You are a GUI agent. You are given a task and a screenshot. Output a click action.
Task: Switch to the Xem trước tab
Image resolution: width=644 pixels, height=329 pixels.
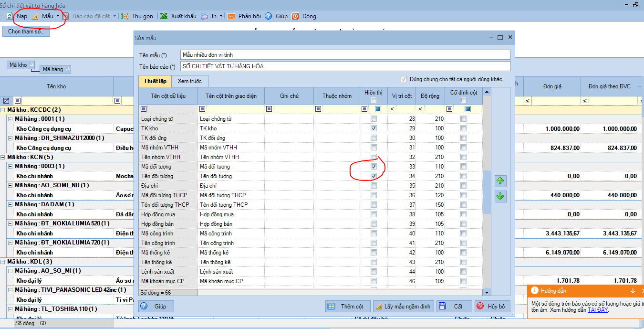(x=189, y=81)
